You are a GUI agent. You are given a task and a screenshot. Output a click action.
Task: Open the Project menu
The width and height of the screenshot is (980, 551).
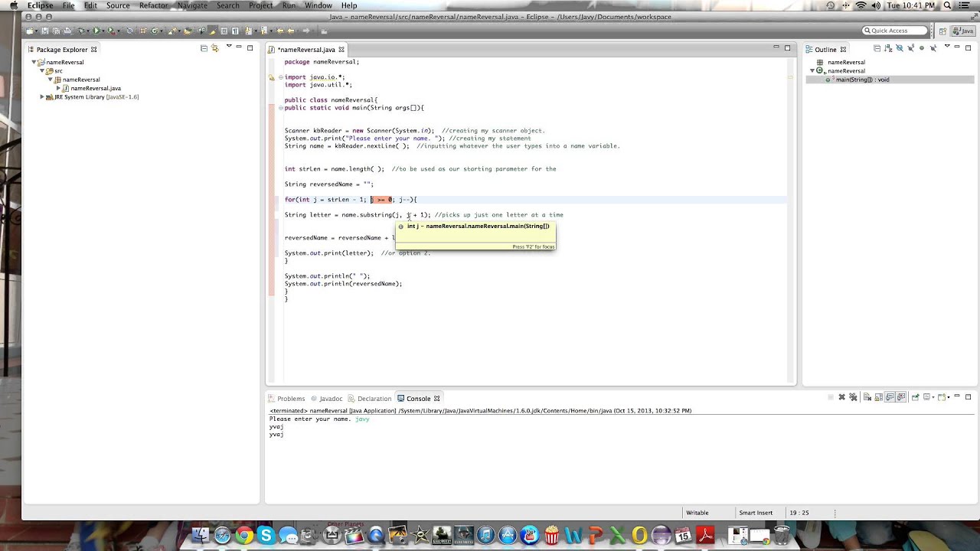pos(260,5)
